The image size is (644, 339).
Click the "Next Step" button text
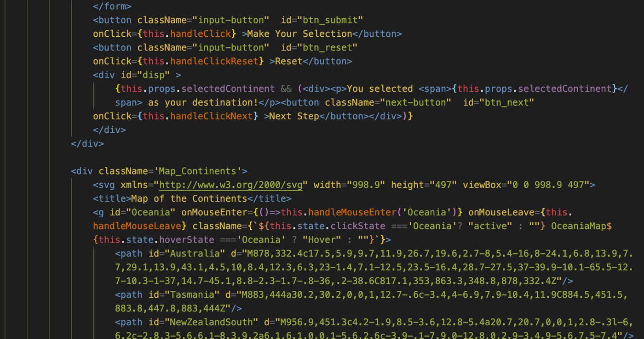pyautogui.click(x=294, y=117)
